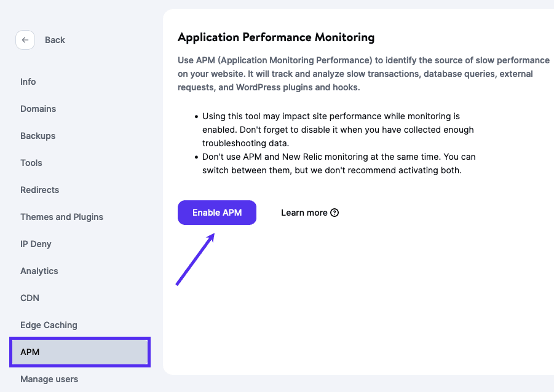View site Backups

tap(37, 135)
